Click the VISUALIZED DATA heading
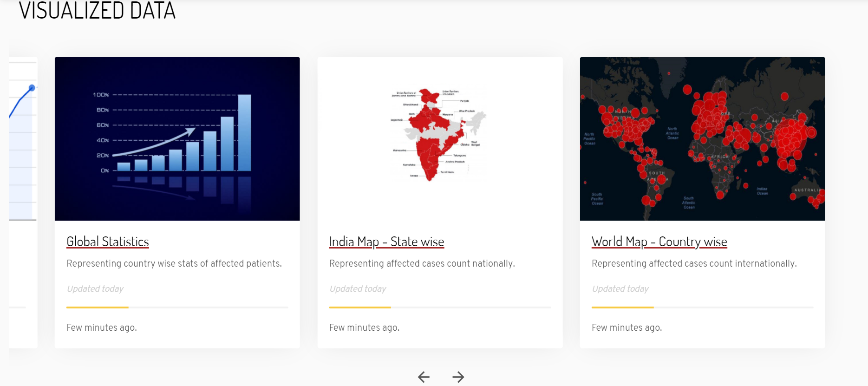 pos(97,11)
